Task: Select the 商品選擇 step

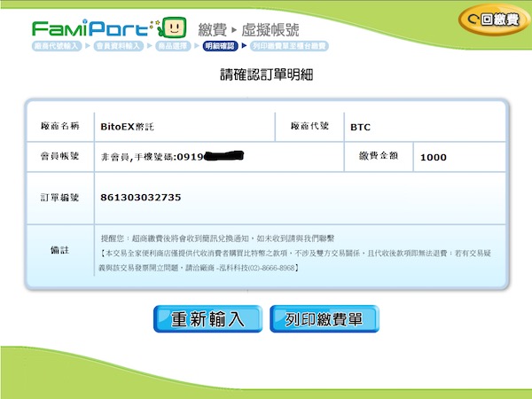Action: [x=173, y=46]
